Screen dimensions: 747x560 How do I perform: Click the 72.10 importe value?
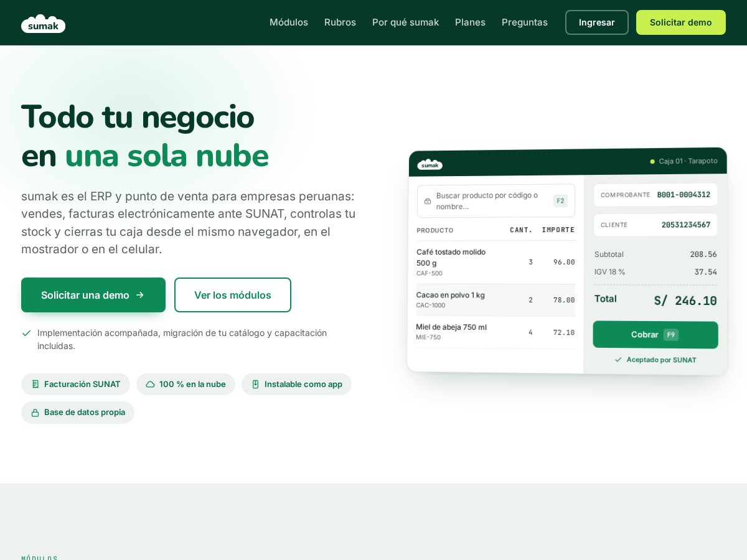click(x=564, y=332)
